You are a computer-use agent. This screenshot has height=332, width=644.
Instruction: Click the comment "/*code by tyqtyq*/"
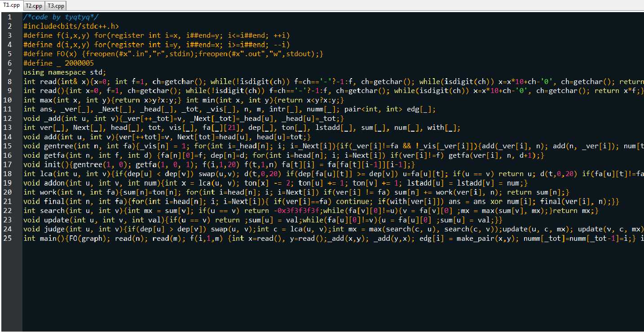[x=61, y=17]
